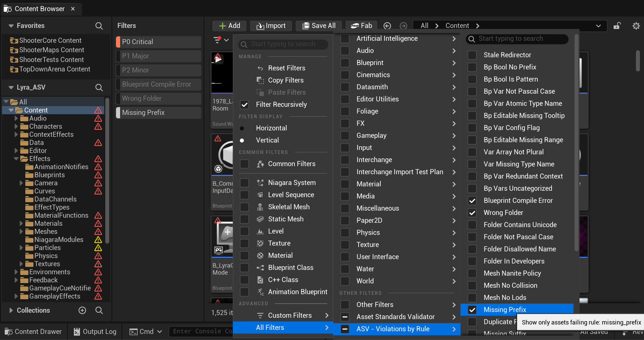Click the orange P0 Critical color bar
644x340 pixels.
click(118, 42)
